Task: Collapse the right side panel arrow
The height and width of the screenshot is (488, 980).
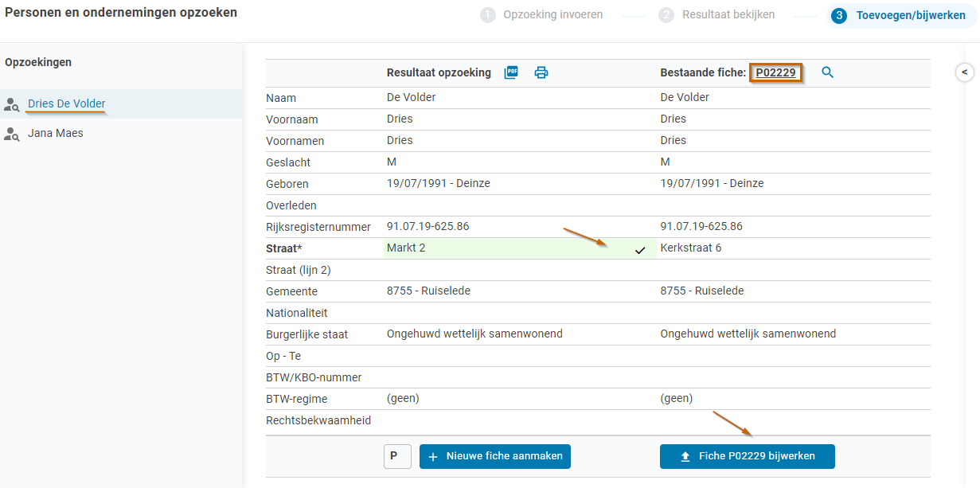Action: click(965, 72)
